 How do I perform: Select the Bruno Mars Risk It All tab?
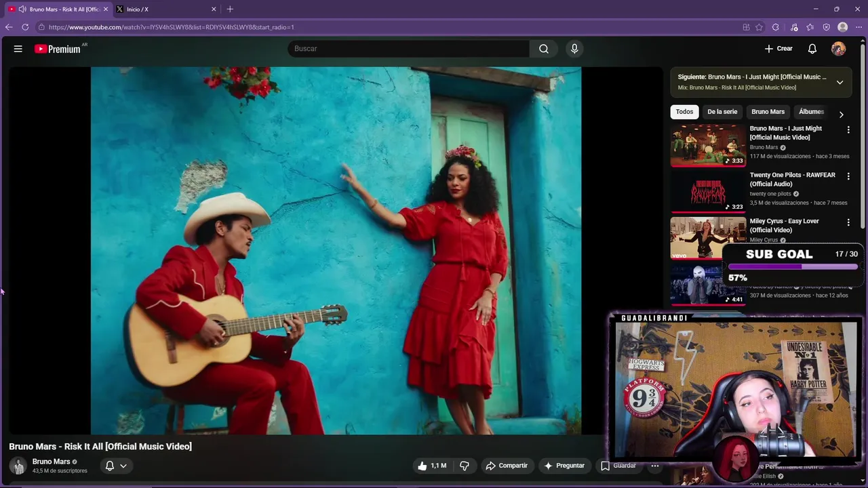[58, 9]
